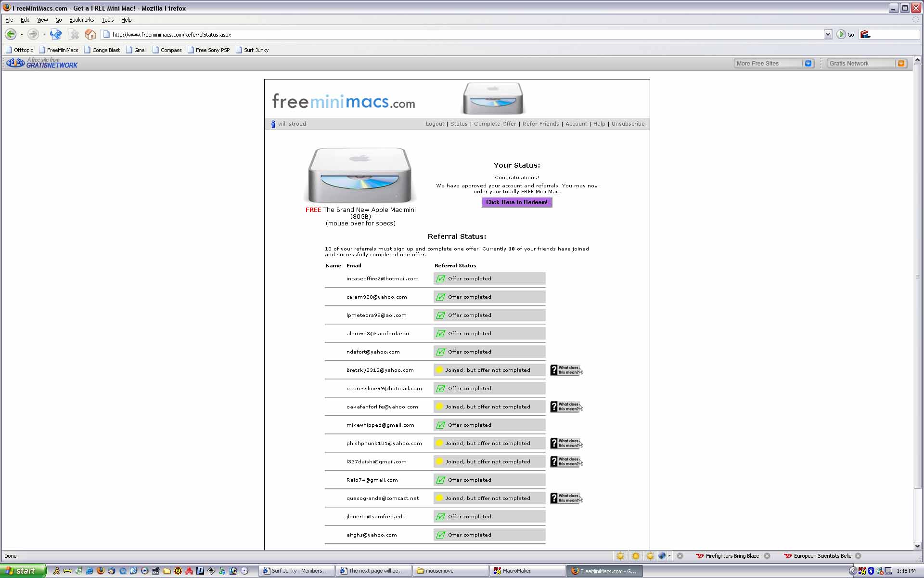This screenshot has height=578, width=924.
Task: Open the View menu
Action: [42, 20]
